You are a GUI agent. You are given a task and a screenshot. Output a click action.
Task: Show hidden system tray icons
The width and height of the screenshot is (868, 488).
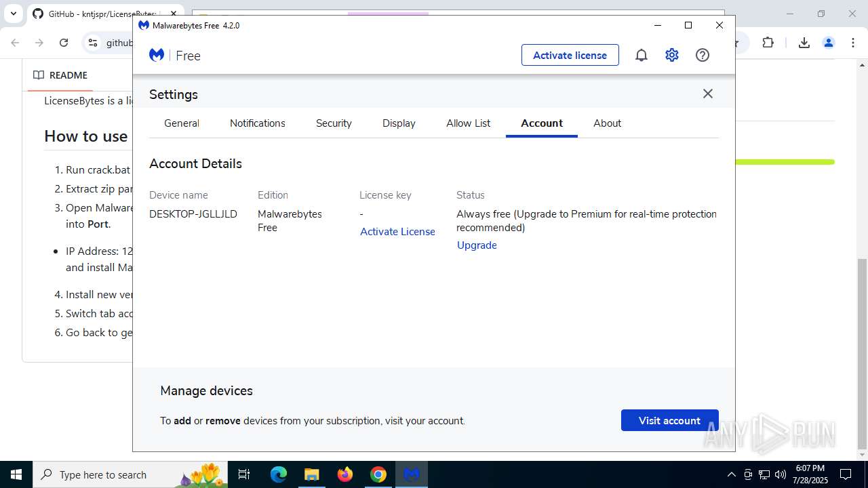(x=731, y=474)
